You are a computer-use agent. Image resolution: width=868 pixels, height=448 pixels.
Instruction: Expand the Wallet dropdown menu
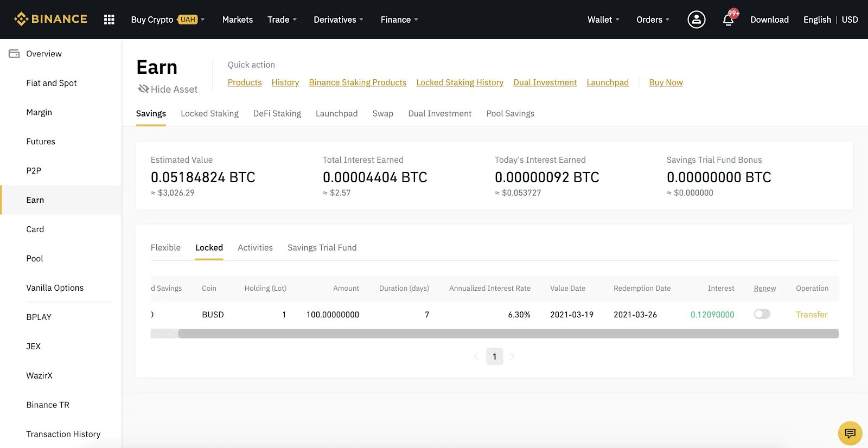(603, 20)
